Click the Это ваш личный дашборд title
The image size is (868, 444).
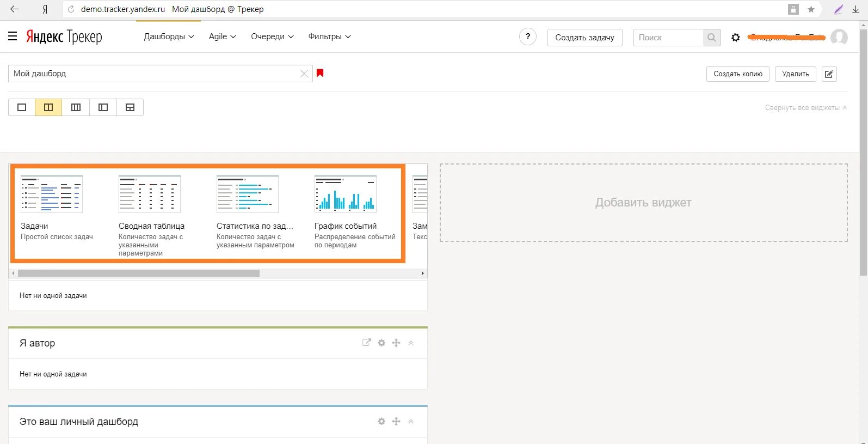pos(79,422)
